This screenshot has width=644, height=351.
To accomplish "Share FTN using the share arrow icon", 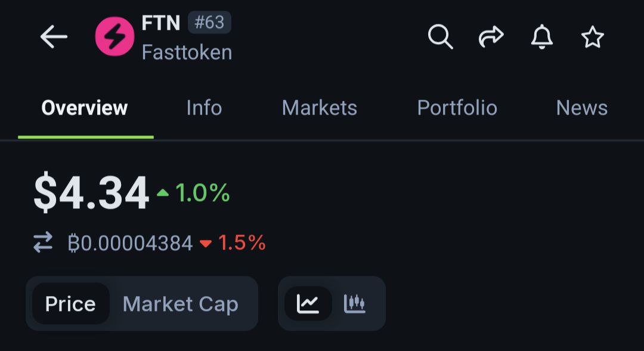I will point(491,36).
